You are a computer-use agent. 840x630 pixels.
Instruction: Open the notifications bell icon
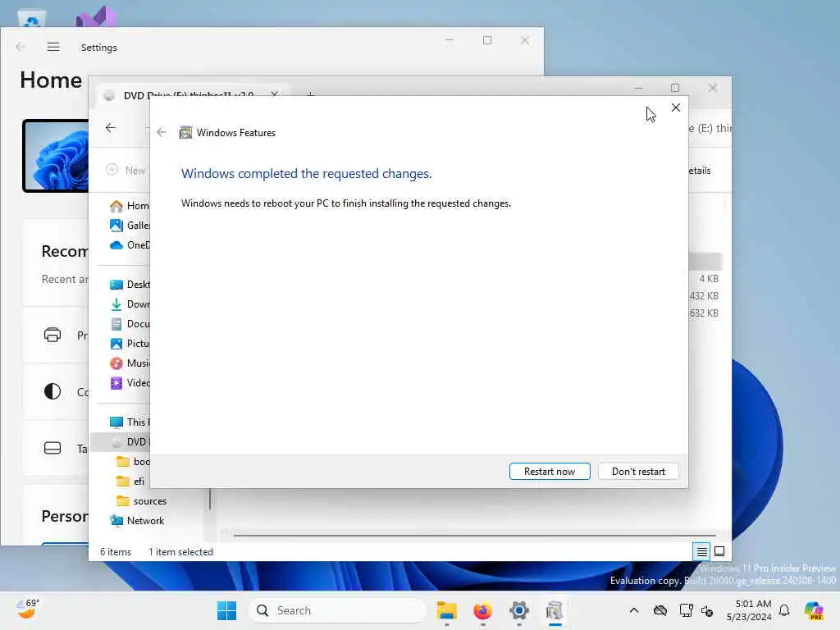[784, 610]
